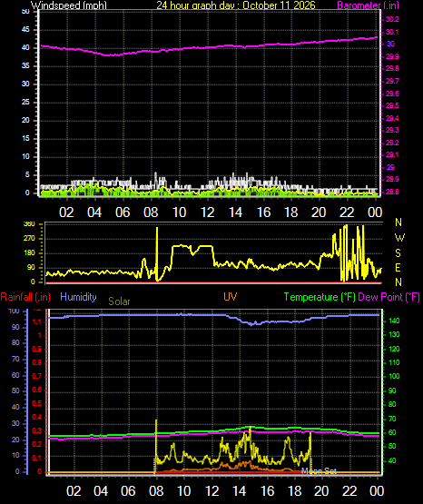Click the "25" windspeed axis value
Screen dimensions: 423x504
coord(25,103)
